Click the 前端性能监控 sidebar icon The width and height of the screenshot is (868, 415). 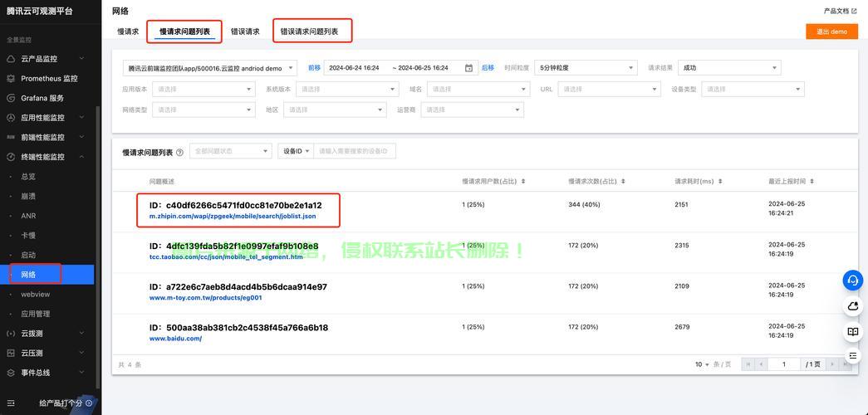[x=11, y=137]
